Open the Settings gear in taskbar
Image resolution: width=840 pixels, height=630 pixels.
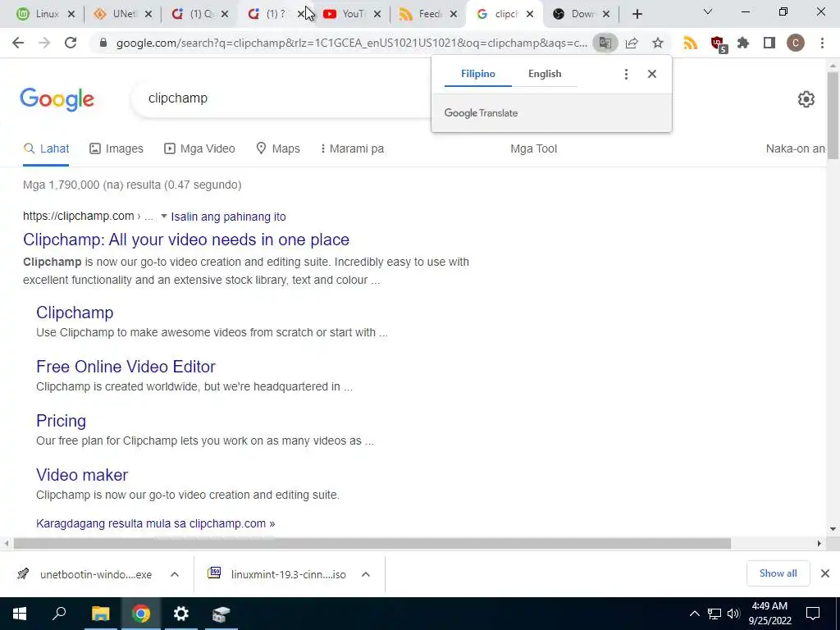181,614
